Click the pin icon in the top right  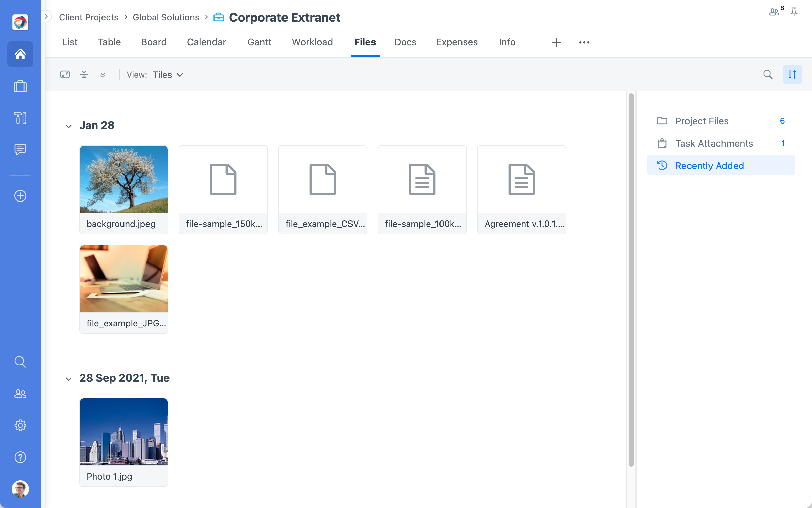tap(794, 12)
